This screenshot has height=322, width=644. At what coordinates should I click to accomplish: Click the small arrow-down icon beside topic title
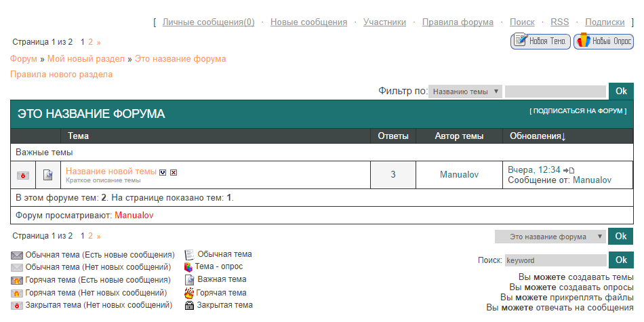(163, 172)
